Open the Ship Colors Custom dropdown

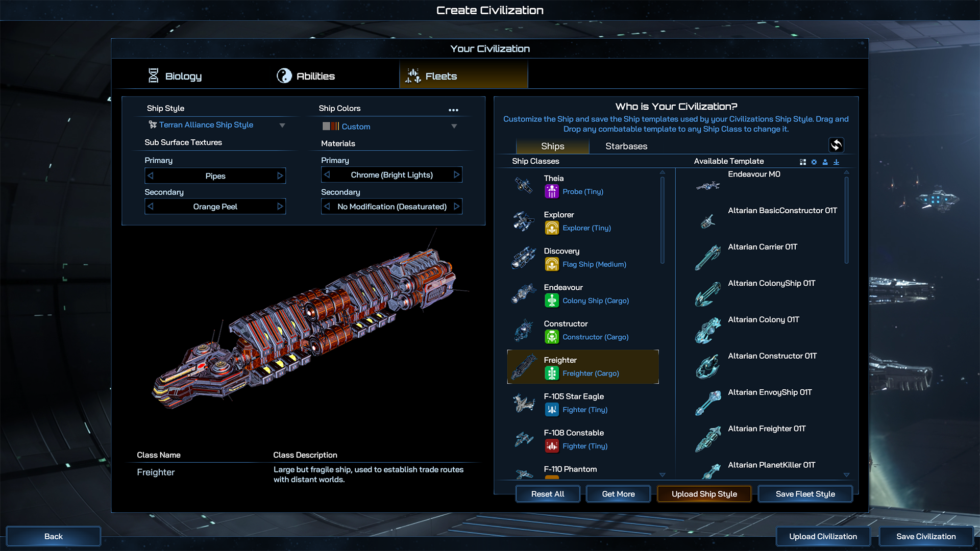point(389,127)
